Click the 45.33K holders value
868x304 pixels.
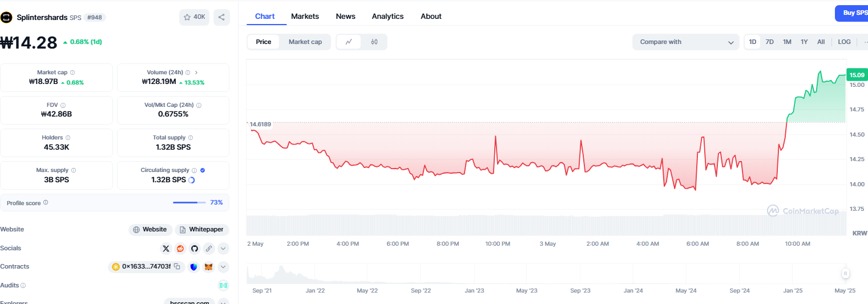(x=56, y=147)
